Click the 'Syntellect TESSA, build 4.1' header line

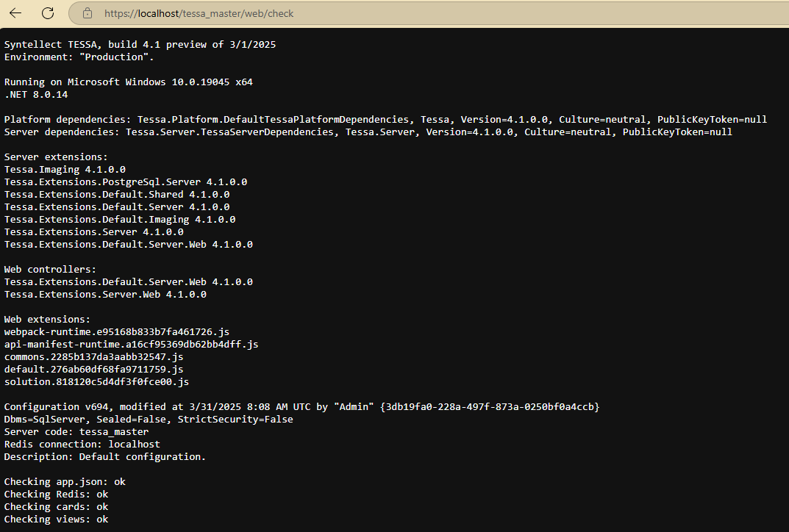click(140, 45)
